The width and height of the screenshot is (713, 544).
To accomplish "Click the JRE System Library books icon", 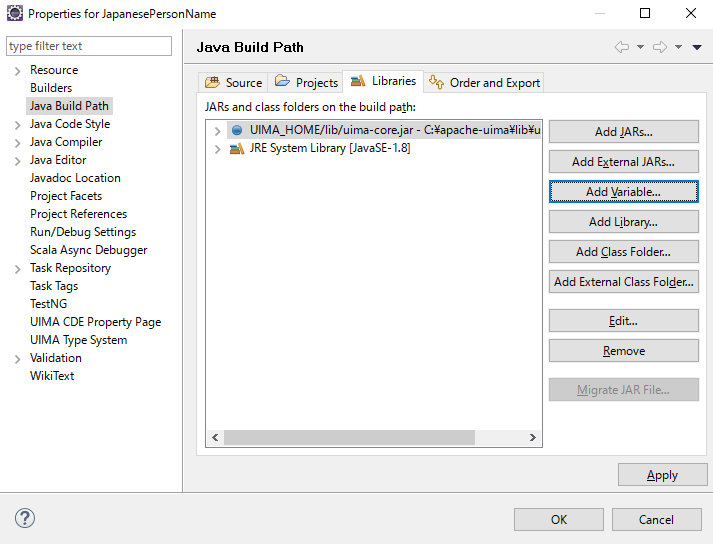I will (237, 148).
